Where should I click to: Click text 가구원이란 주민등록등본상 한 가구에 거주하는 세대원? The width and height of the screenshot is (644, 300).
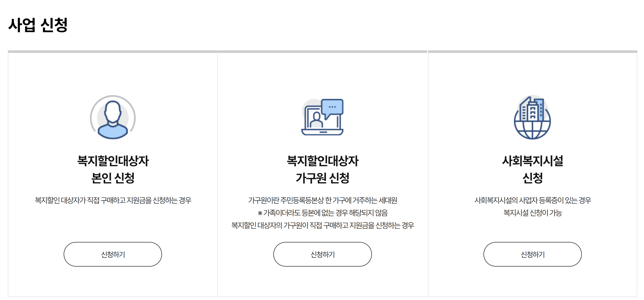[322, 200]
